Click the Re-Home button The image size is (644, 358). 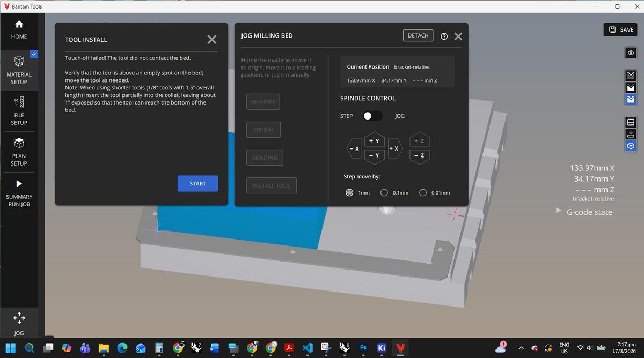(x=263, y=102)
